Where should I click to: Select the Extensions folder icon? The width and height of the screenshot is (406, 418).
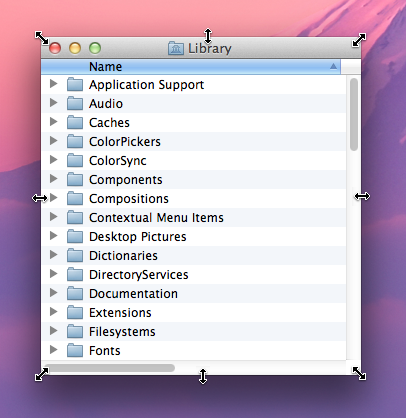[x=75, y=312]
